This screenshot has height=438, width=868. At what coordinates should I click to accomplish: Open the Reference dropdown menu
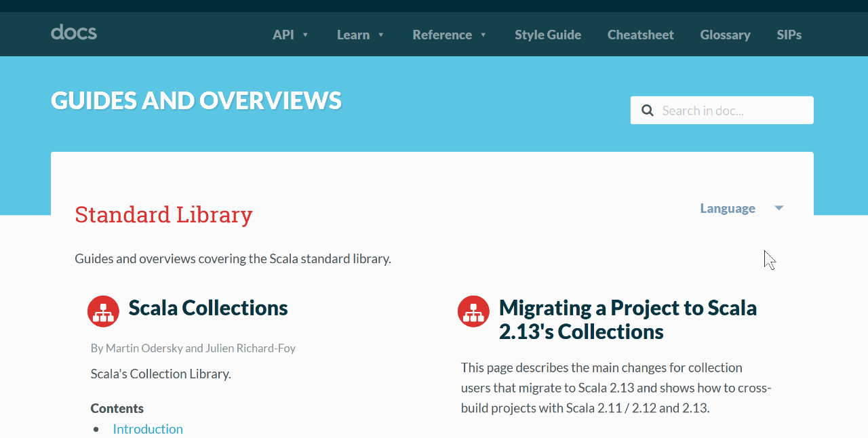tap(450, 35)
